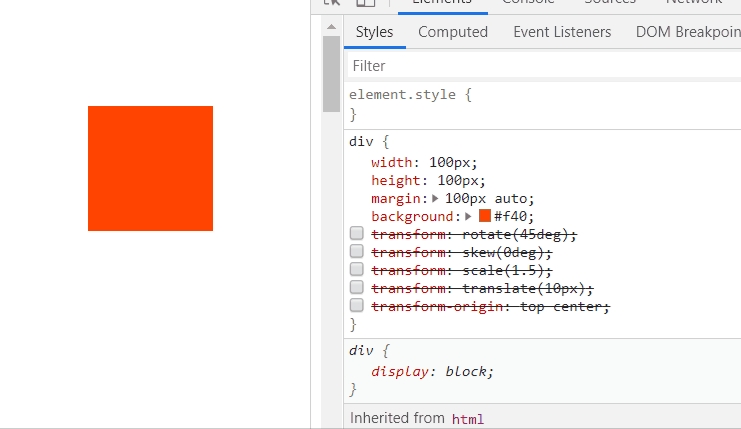The height and width of the screenshot is (429, 741).
Task: Click the scrollbar up arrow
Action: pyautogui.click(x=331, y=25)
